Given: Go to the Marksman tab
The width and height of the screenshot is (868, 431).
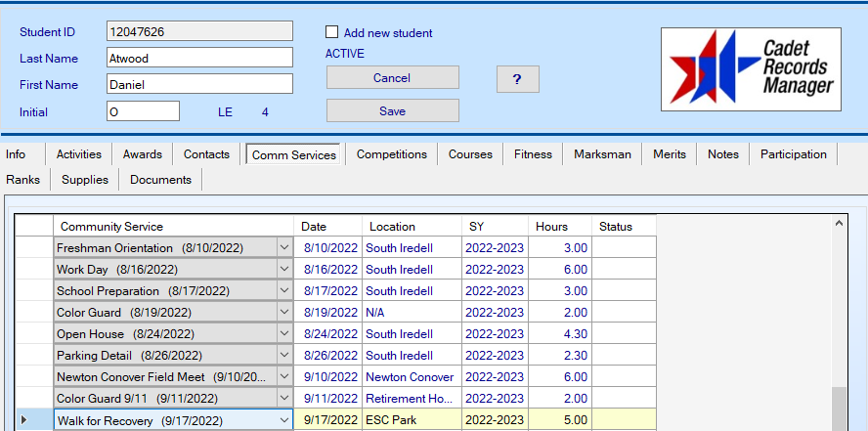Looking at the screenshot, I should [602, 154].
